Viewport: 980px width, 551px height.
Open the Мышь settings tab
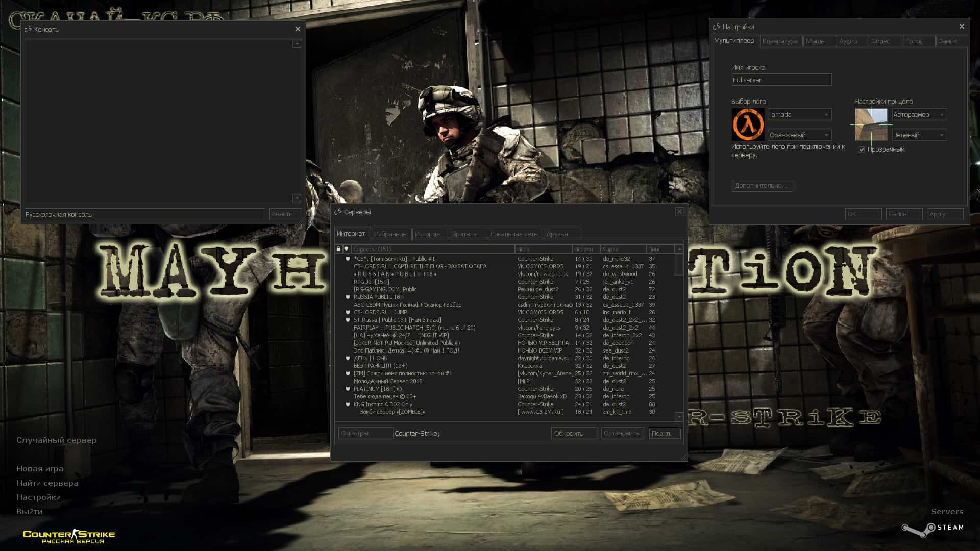click(819, 41)
